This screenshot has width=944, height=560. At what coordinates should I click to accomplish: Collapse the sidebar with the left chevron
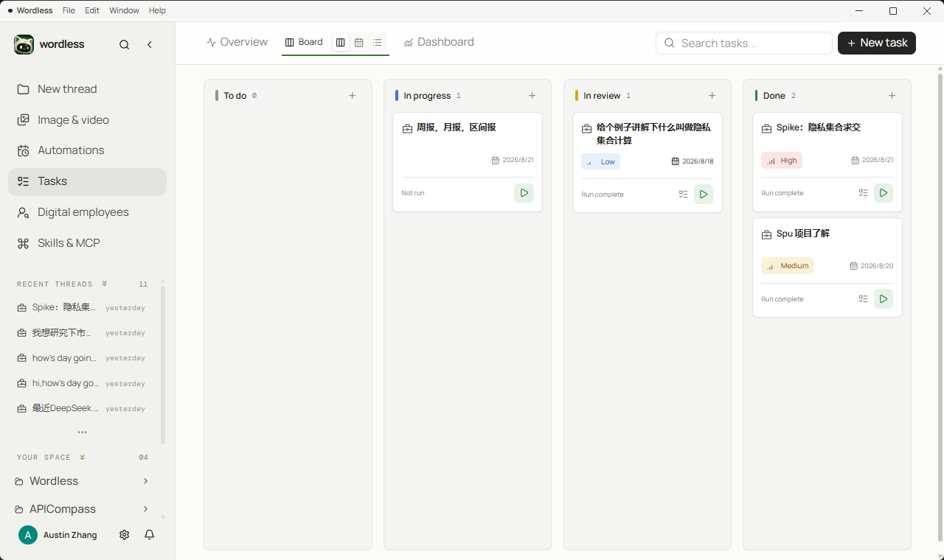[x=150, y=45]
